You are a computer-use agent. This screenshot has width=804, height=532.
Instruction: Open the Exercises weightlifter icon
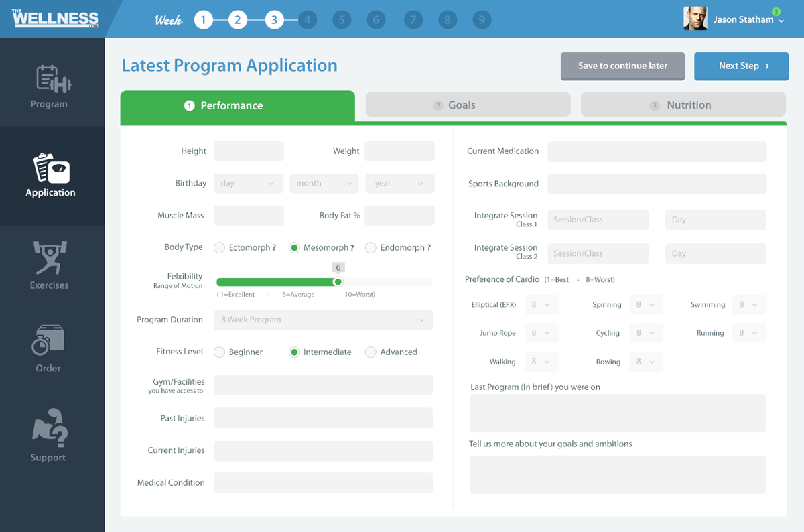pyautogui.click(x=50, y=258)
